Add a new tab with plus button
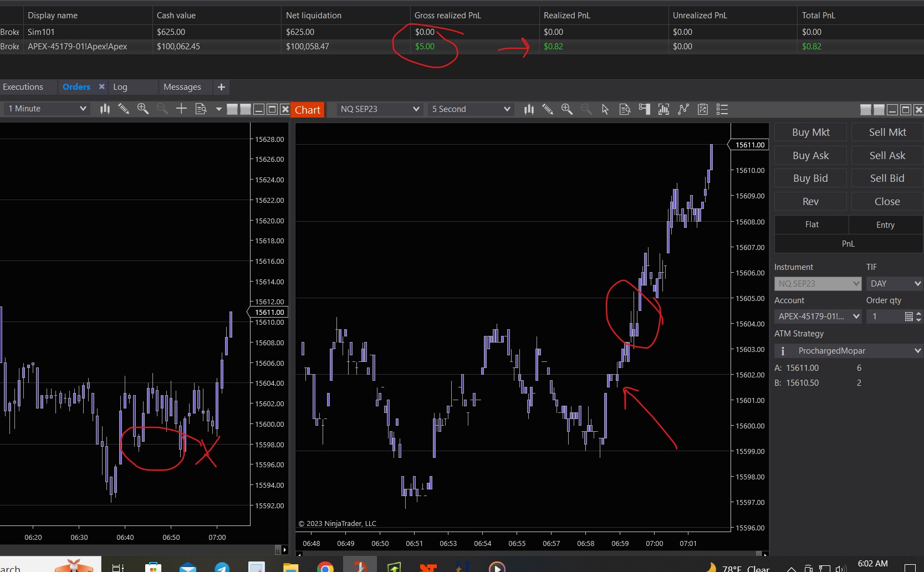 (x=221, y=87)
